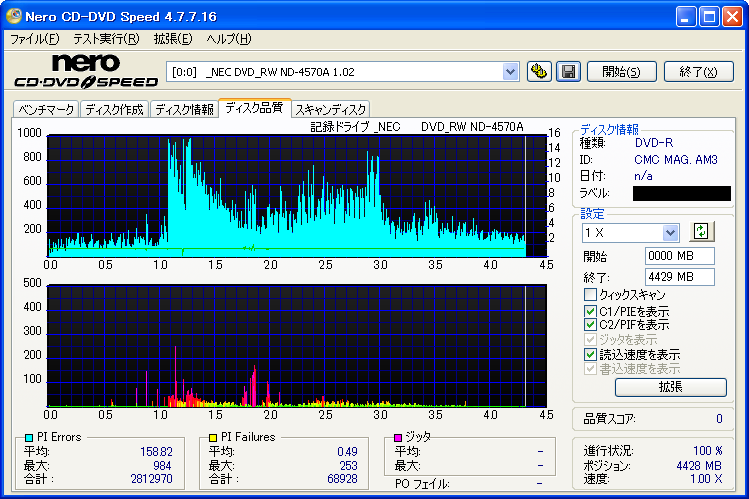Click the disabled 書込速度を表示 checkbox
This screenshot has width=749, height=499.
[590, 369]
